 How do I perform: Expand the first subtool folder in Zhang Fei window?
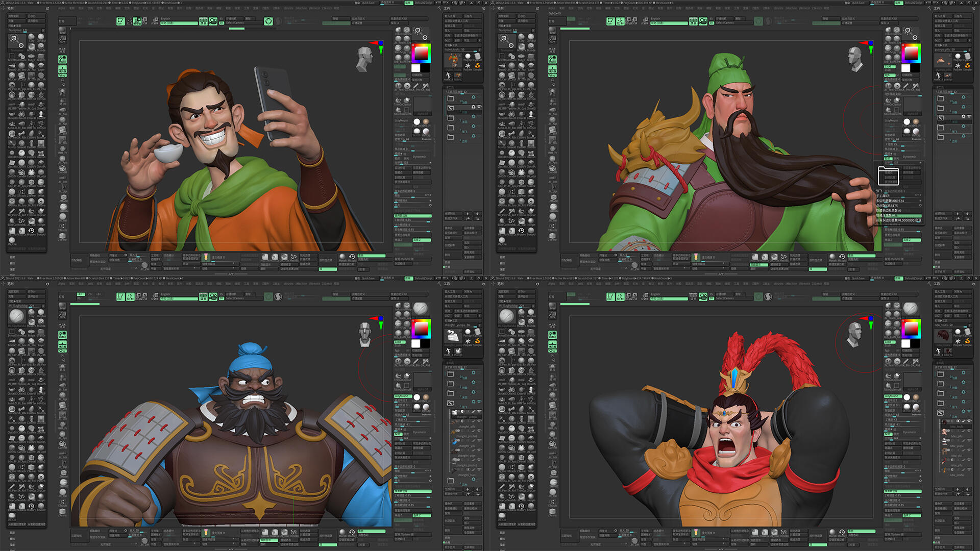click(x=450, y=374)
